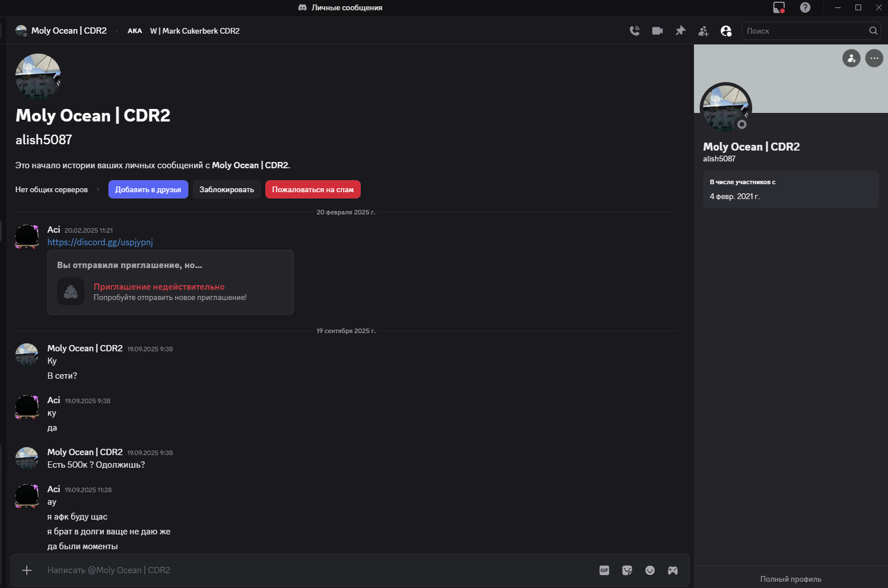Click Moly Ocean username above 'Ку' message

(x=85, y=348)
